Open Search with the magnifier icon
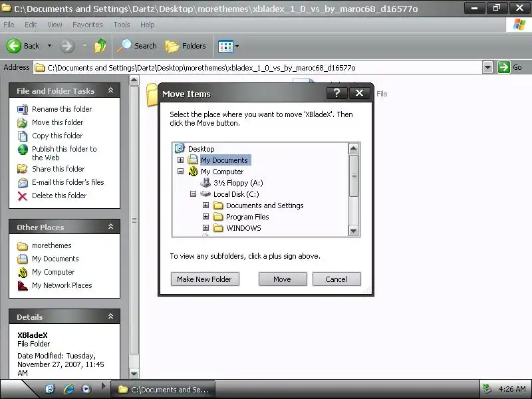This screenshot has height=399, width=532. (137, 46)
